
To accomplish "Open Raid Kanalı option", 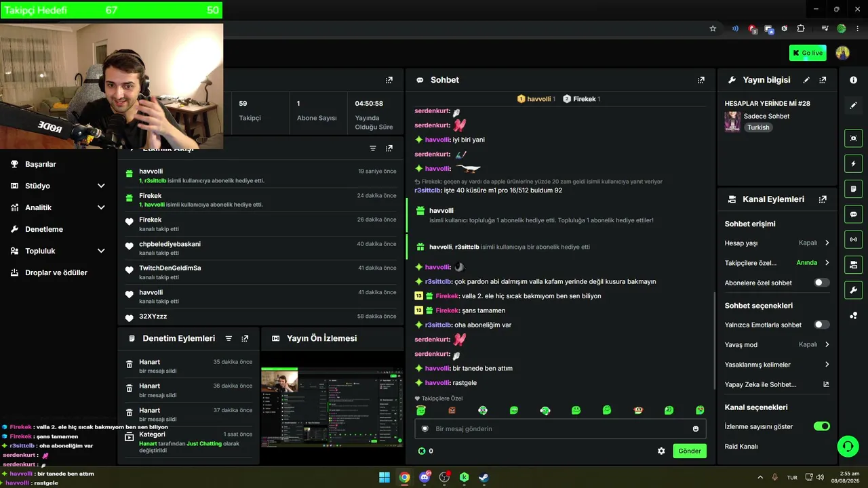I will [741, 447].
